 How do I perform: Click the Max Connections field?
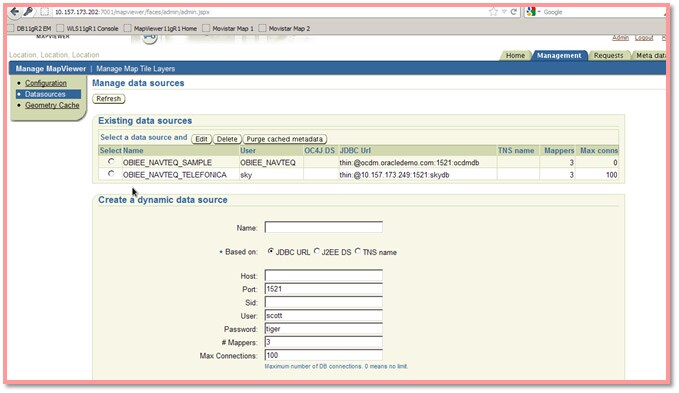pos(323,355)
